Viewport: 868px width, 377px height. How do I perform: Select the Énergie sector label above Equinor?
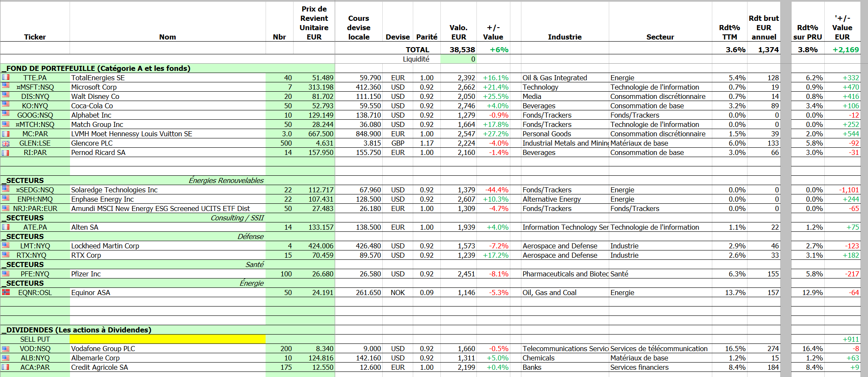(252, 283)
